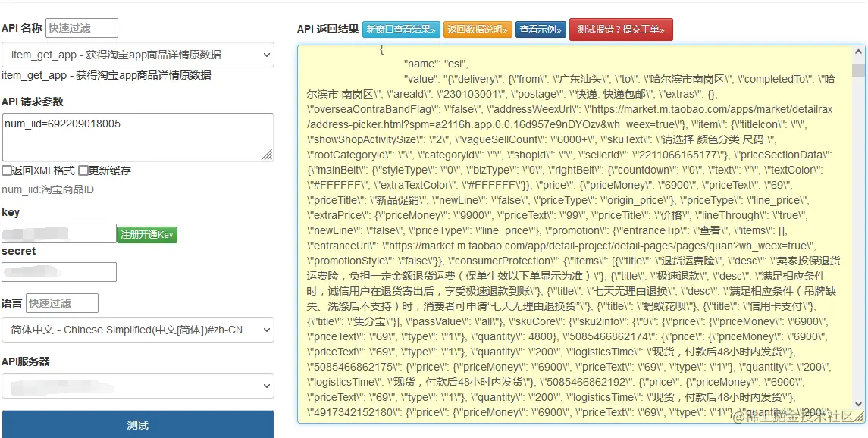Click the result panel scrollbar up arrow
Image resolution: width=868 pixels, height=438 pixels.
coord(860,52)
